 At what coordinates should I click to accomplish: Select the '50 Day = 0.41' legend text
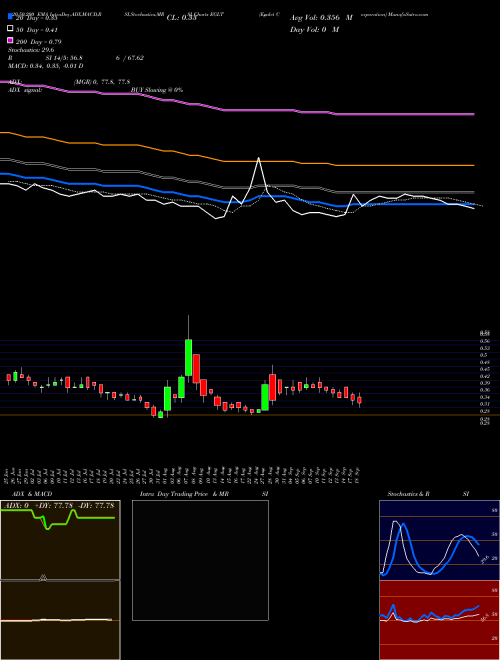[x=37, y=29]
